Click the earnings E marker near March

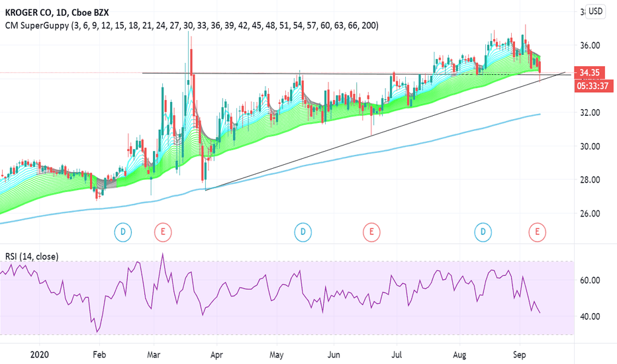tap(163, 232)
